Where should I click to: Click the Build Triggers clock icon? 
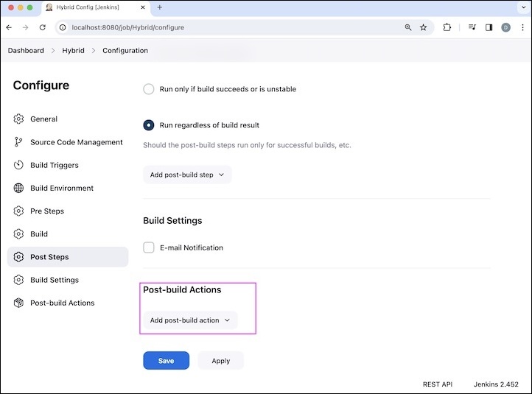18,165
